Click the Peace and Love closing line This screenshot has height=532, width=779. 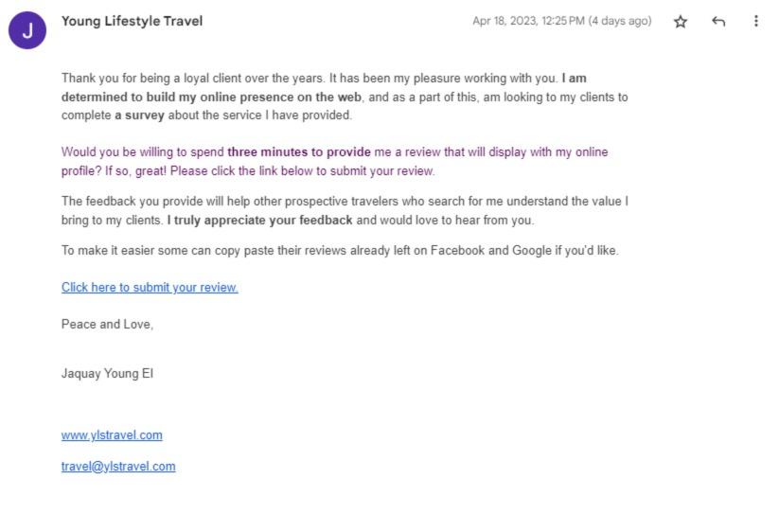coord(107,325)
